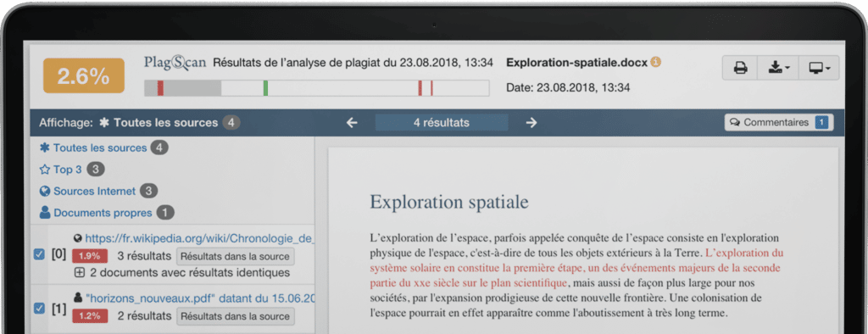
Task: Click the info icon beside Exploration-spatiale.docx
Action: click(x=655, y=62)
